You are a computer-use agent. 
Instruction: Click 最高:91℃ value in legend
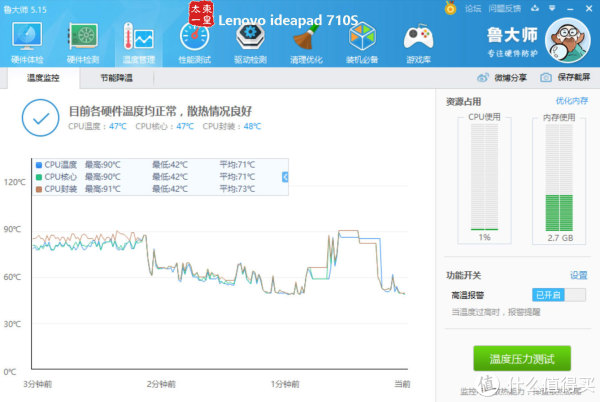103,189
